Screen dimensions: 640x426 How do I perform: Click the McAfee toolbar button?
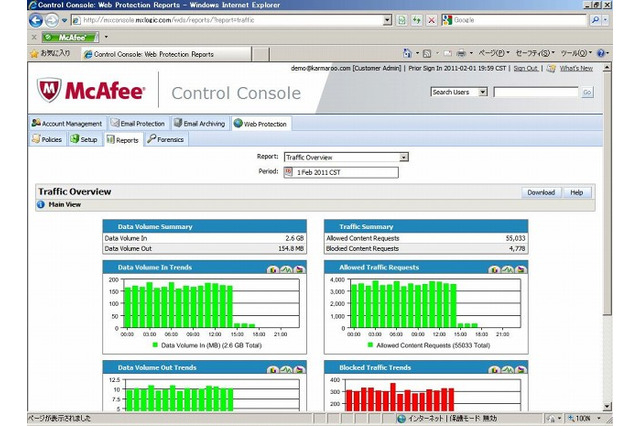[70, 38]
